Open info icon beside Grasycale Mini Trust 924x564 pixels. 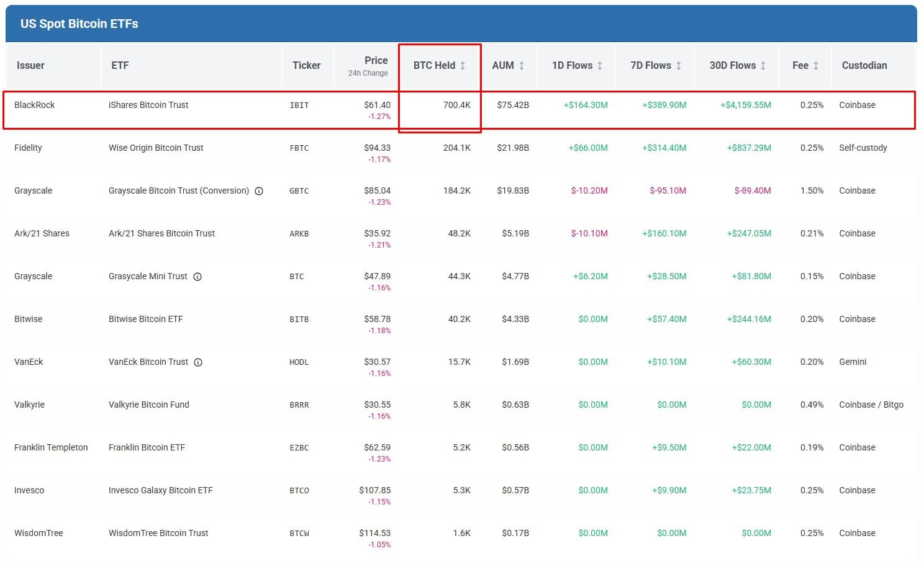197,277
